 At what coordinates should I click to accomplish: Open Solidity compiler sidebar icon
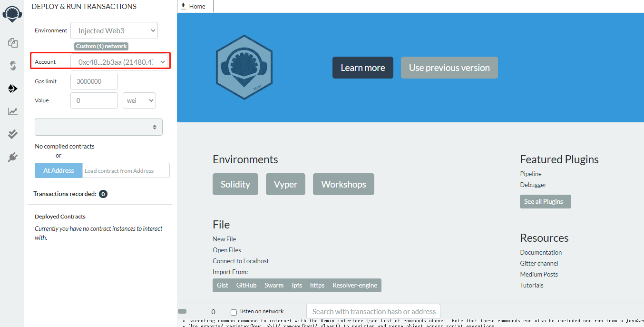click(x=13, y=66)
